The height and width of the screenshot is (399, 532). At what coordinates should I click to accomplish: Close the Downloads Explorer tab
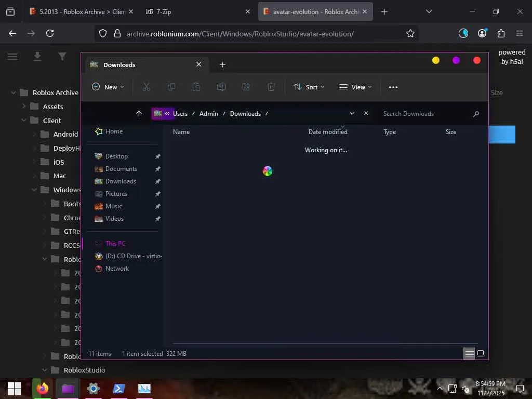pos(199,64)
